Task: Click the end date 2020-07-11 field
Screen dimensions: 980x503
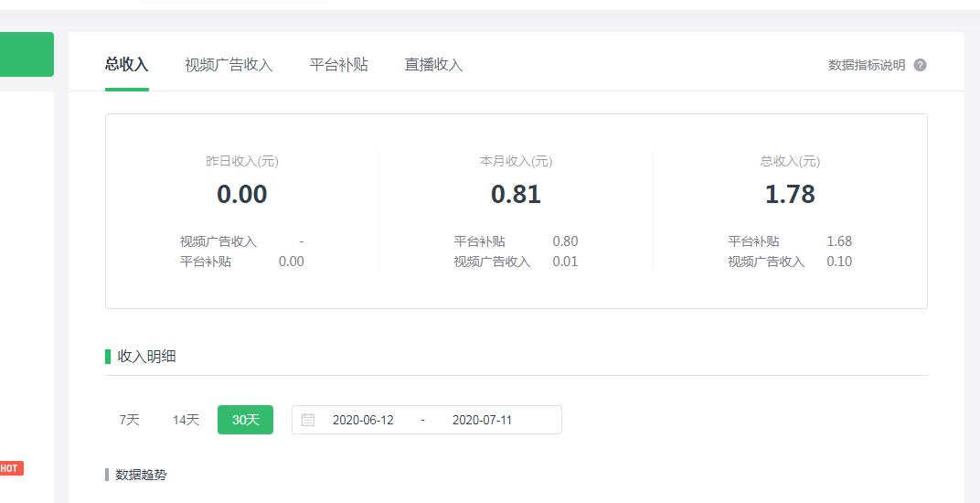Action: point(482,420)
